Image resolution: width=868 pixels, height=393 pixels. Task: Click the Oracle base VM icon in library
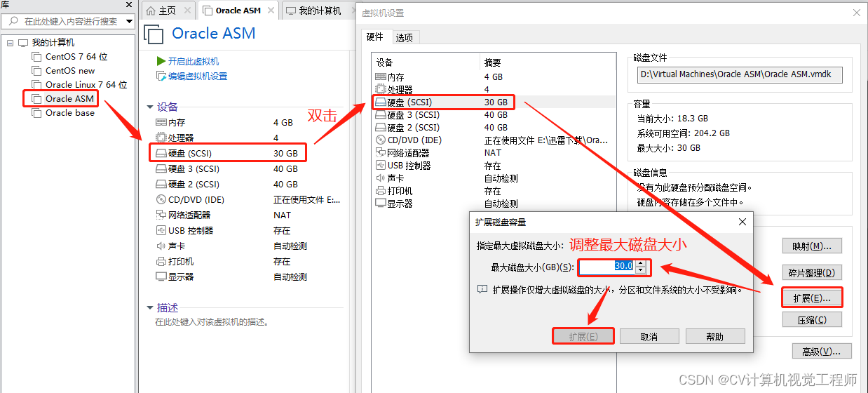[36, 113]
